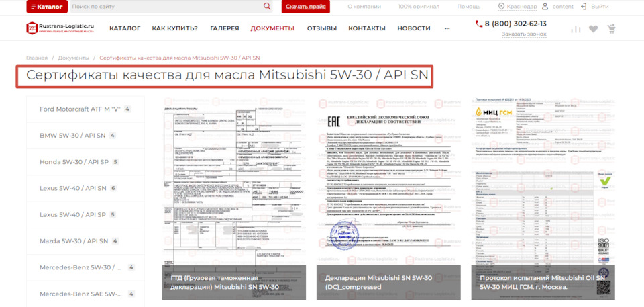Click the Rustrans-Logistic.ru logo
The image size is (644, 307).
60,28
